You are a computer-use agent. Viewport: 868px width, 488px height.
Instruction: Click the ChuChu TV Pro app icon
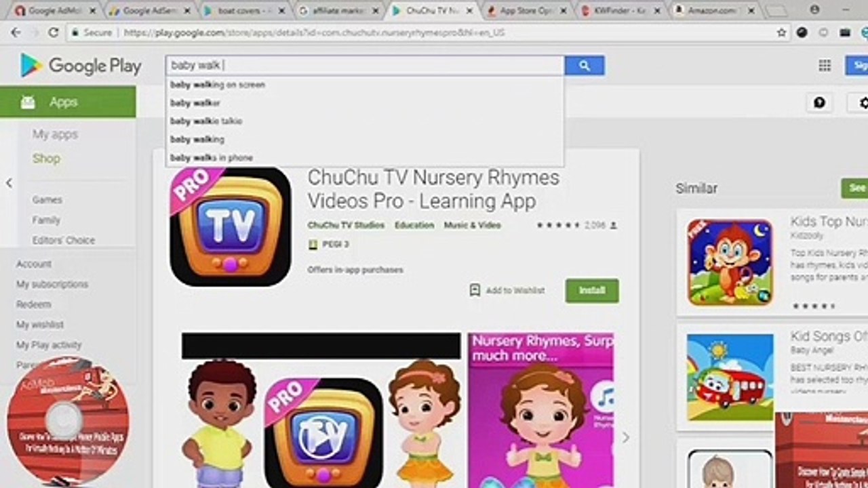point(231,226)
